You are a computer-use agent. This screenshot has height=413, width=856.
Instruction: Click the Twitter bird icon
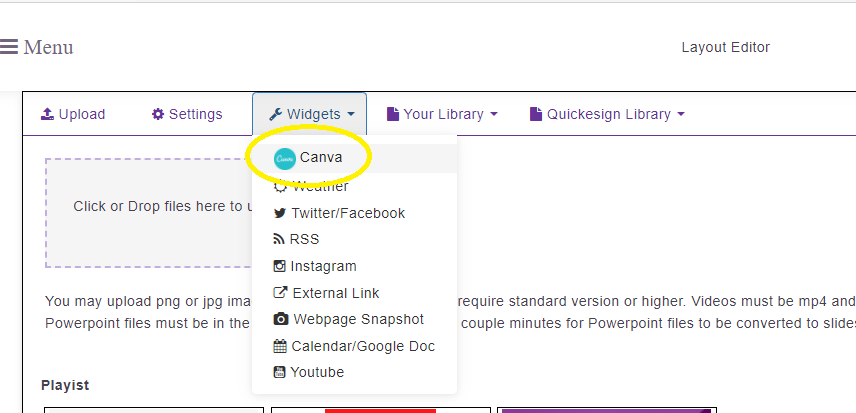(x=280, y=213)
